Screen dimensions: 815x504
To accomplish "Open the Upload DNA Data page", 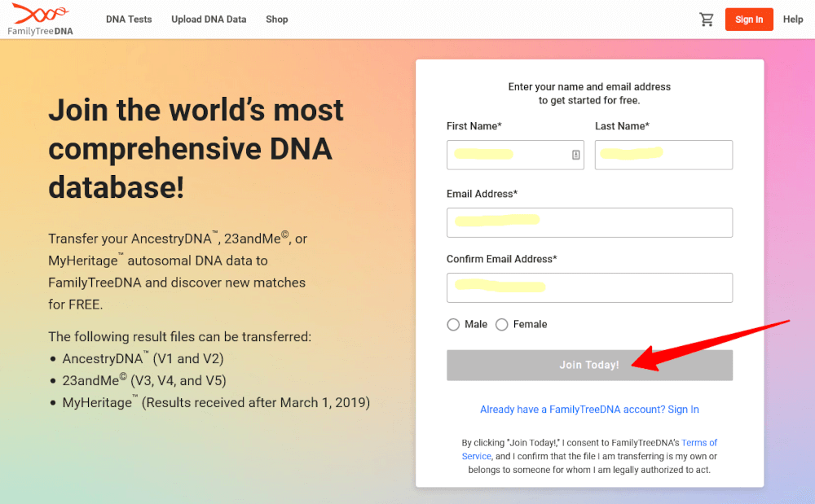I will click(209, 19).
